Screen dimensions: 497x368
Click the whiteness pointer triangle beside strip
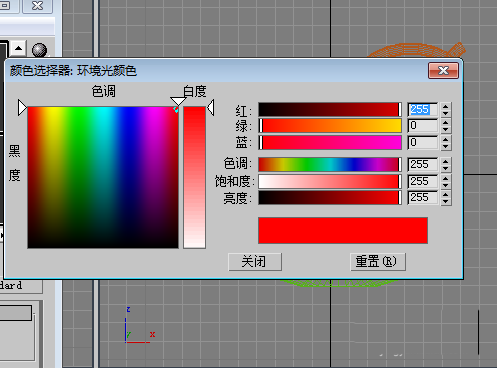click(x=211, y=107)
